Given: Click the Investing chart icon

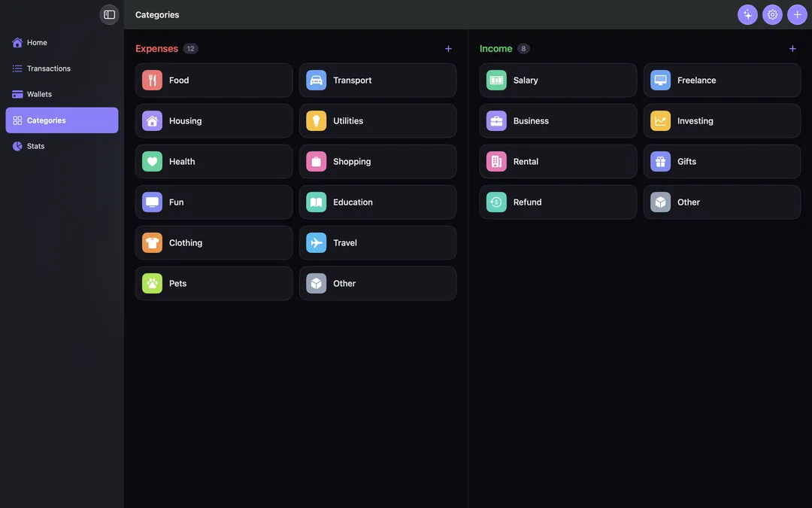Looking at the screenshot, I should [660, 120].
